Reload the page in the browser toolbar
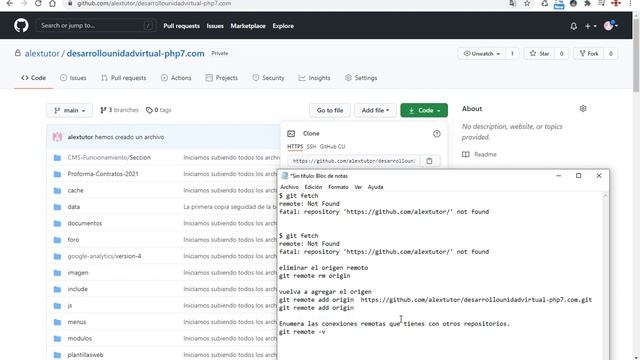This screenshot has width=640, height=360. (x=38, y=3)
